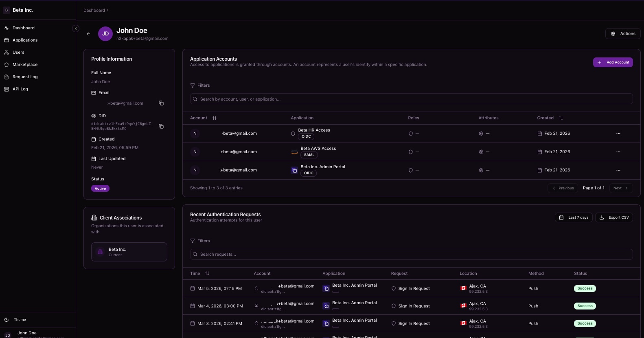Open the Last 7 days range selector
This screenshot has height=338, width=644.
pos(574,217)
